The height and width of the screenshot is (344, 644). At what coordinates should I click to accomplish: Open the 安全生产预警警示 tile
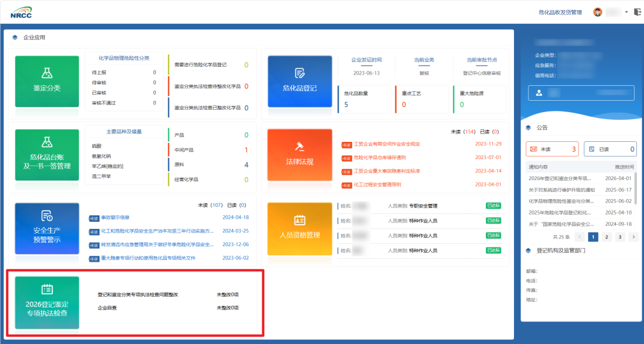point(47,229)
